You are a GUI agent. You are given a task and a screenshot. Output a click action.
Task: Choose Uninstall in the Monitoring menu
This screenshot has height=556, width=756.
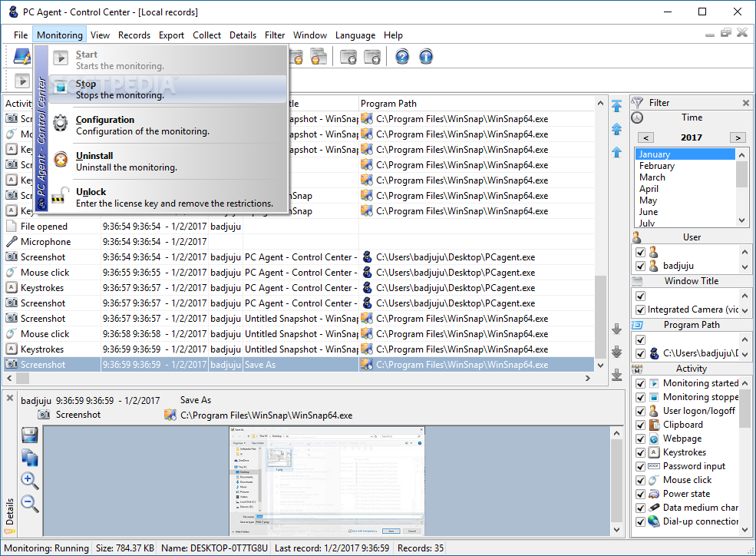pyautogui.click(x=168, y=161)
